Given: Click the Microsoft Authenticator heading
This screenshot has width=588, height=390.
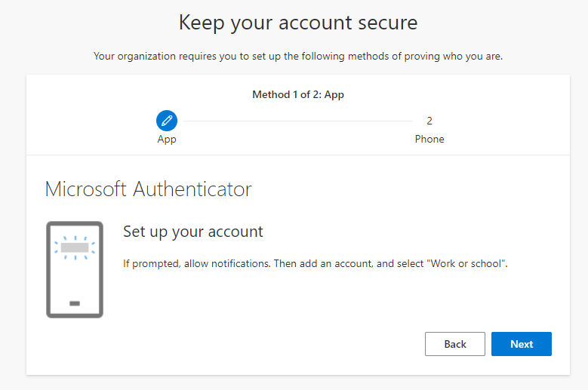Looking at the screenshot, I should [148, 189].
